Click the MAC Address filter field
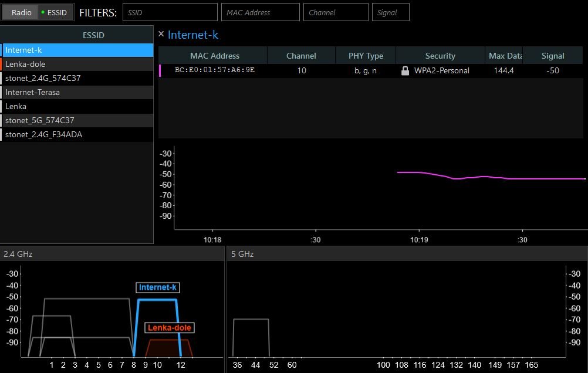 click(x=260, y=12)
